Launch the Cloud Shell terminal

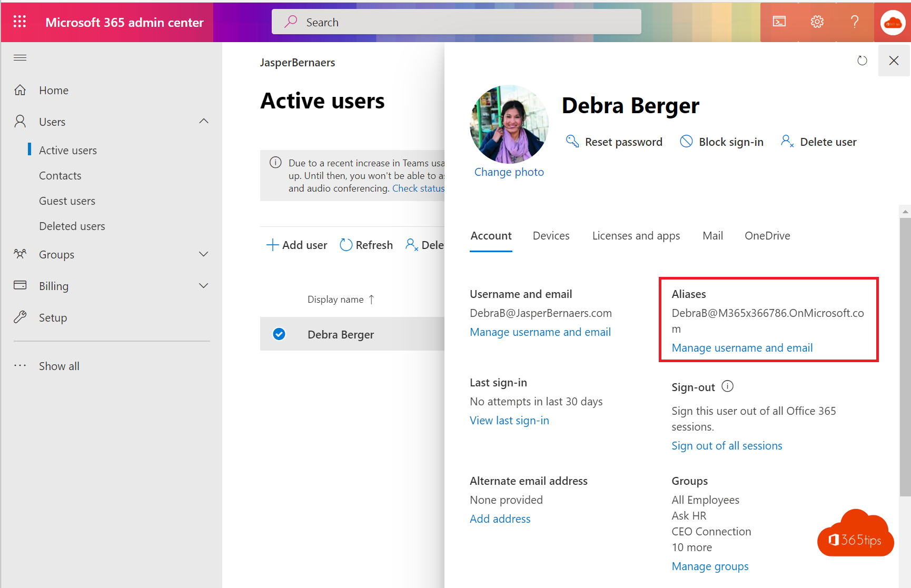779,22
